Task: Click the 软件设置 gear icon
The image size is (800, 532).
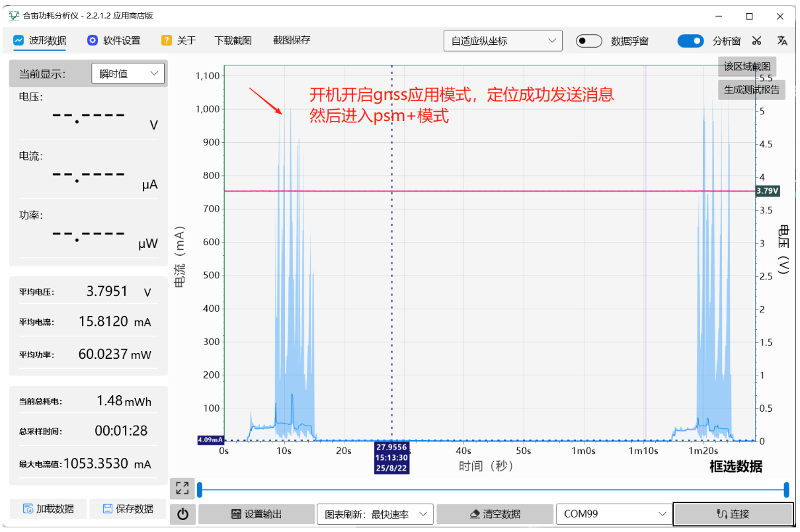Action: (x=93, y=41)
